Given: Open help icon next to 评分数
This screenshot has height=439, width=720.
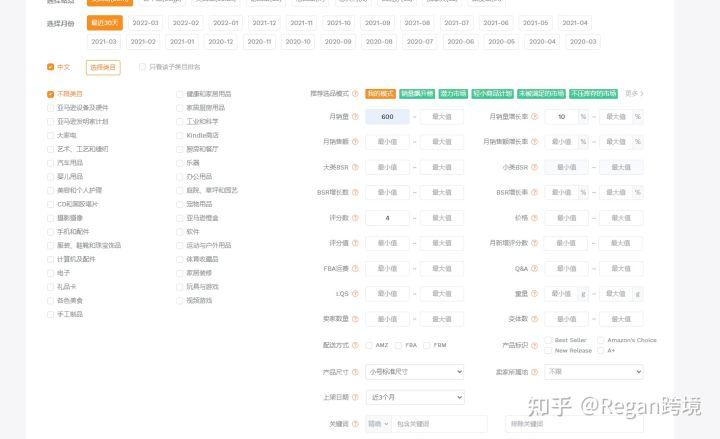Looking at the screenshot, I should tap(355, 218).
